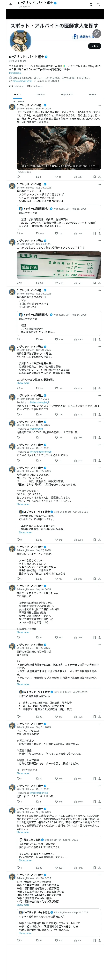Open the note.com/dr_grid profile link

(x=22, y=81)
